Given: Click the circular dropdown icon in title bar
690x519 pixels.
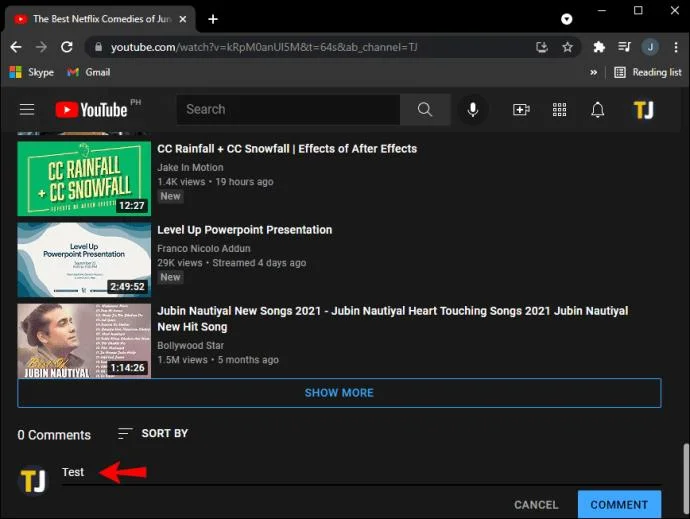Looking at the screenshot, I should tap(567, 19).
